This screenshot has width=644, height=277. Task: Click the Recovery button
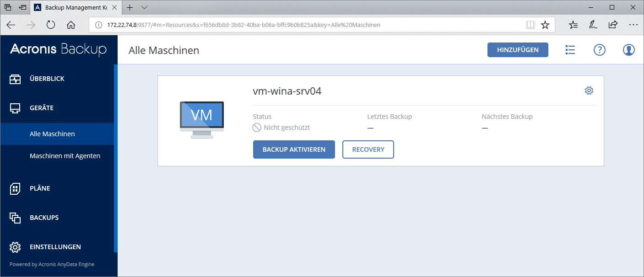368,149
